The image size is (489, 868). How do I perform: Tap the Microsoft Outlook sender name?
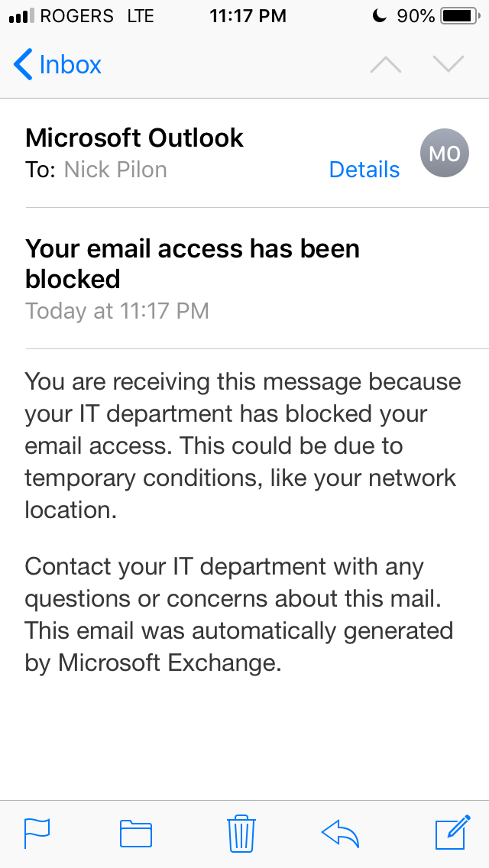[134, 138]
